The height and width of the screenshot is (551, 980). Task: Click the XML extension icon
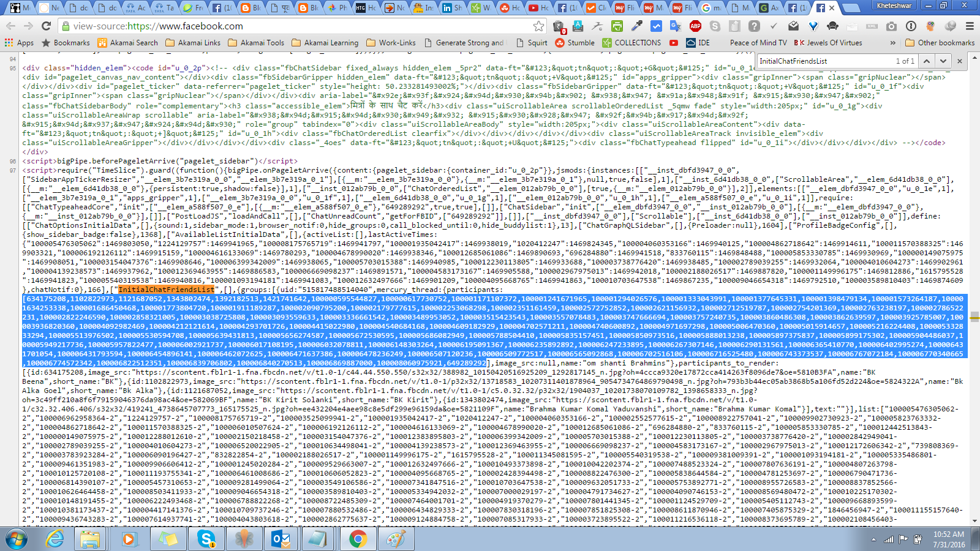[x=872, y=26]
